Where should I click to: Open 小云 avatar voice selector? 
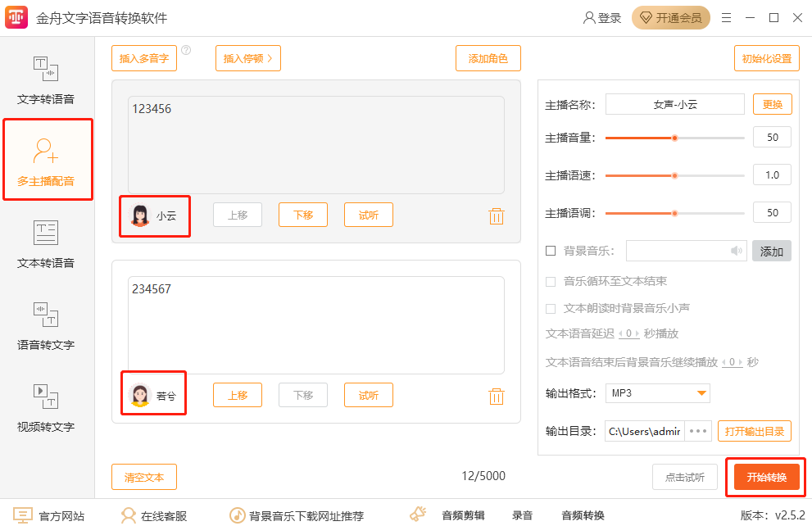[x=140, y=215]
